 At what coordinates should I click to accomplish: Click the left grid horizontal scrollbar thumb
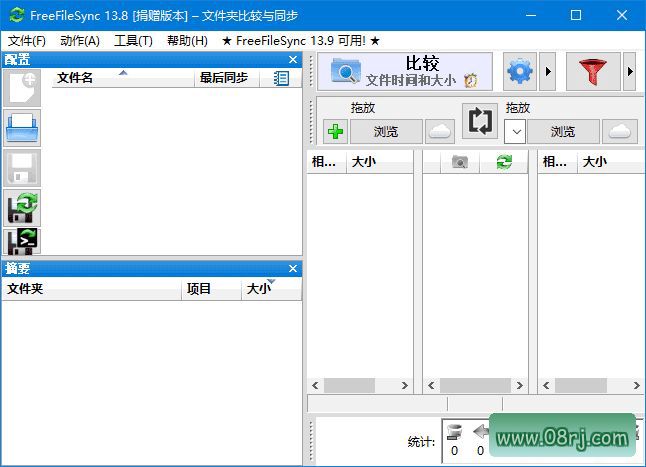pyautogui.click(x=349, y=385)
